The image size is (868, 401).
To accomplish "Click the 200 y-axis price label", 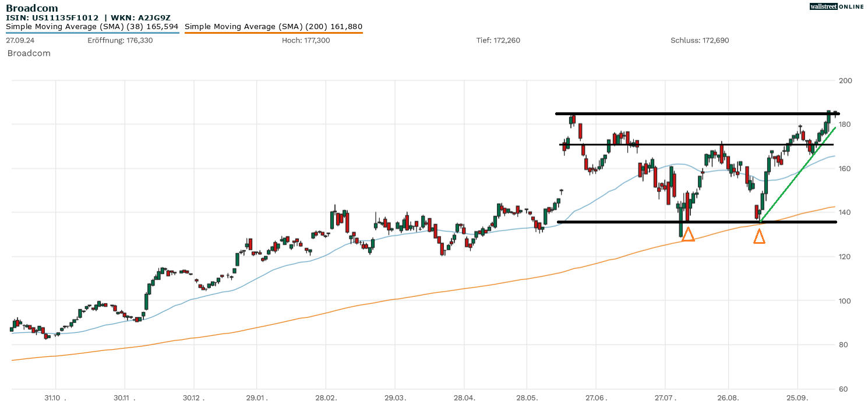I will tap(845, 80).
